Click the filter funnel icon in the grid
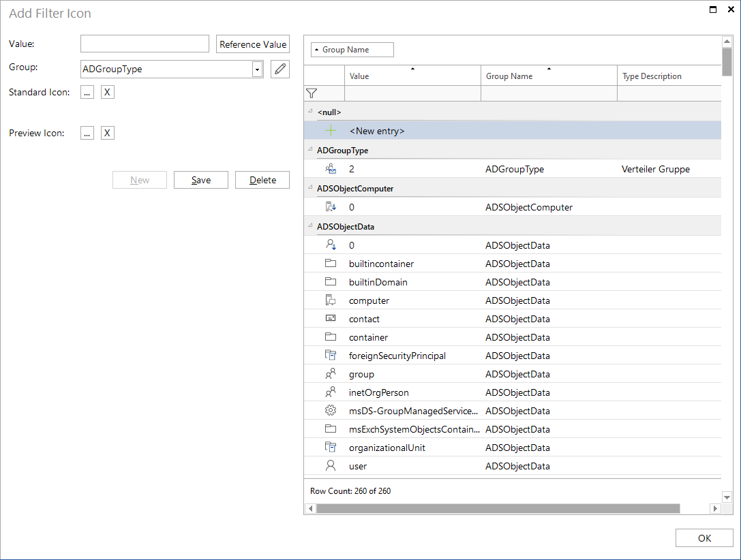Image resolution: width=741 pixels, height=560 pixels. pos(313,93)
